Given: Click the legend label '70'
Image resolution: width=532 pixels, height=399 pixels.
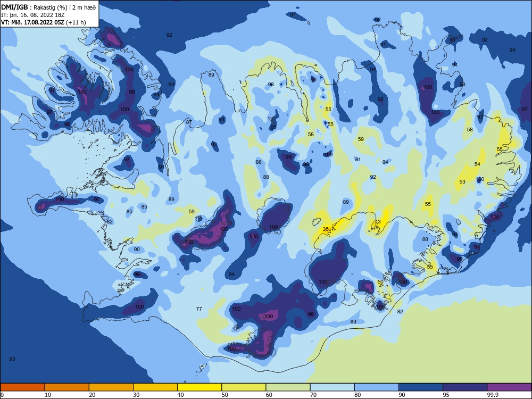Looking at the screenshot, I should click(x=313, y=395).
